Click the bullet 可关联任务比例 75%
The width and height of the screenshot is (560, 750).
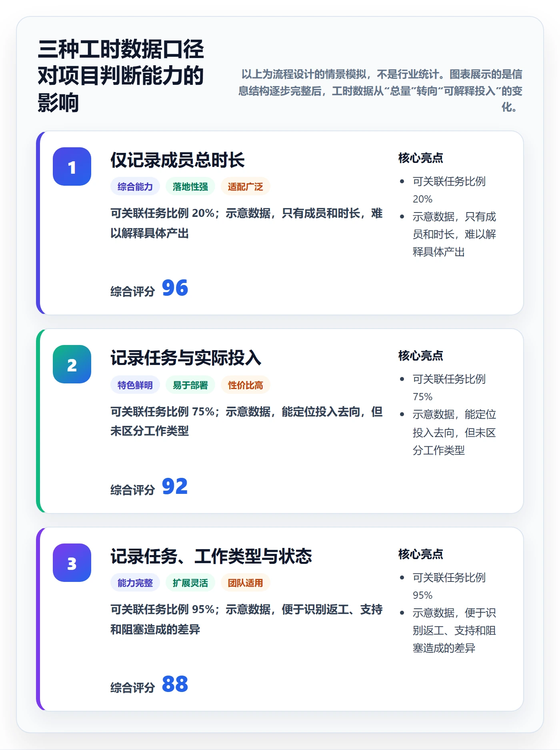pos(449,388)
